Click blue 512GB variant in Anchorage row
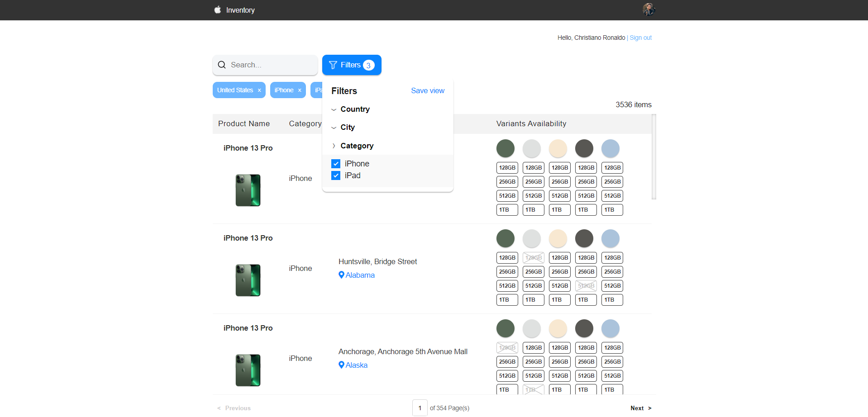Screen dimensions: 868x417 coord(612,376)
